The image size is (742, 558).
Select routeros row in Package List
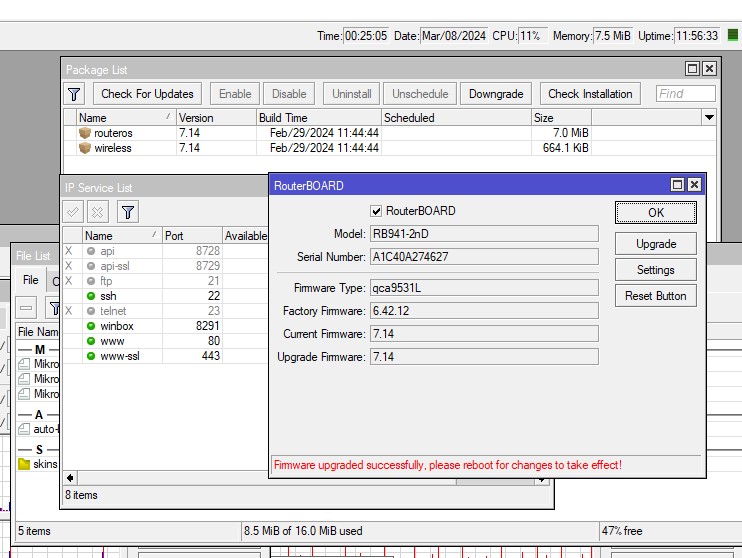click(x=389, y=133)
